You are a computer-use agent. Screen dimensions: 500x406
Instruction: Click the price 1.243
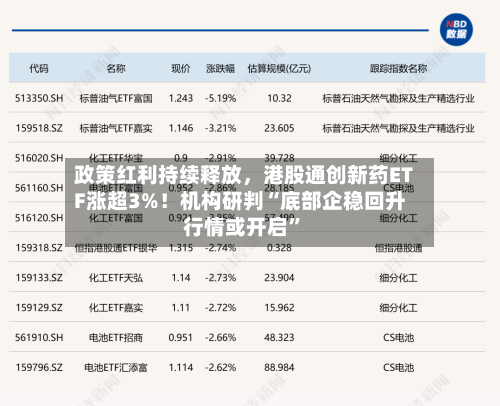(x=181, y=98)
